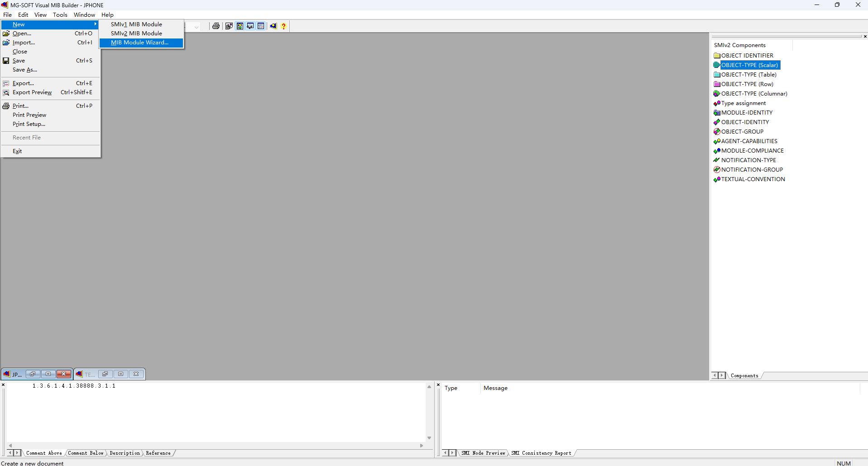This screenshot has height=466, width=868.
Task: Select MODULE-IDENTITY component
Action: 743,113
